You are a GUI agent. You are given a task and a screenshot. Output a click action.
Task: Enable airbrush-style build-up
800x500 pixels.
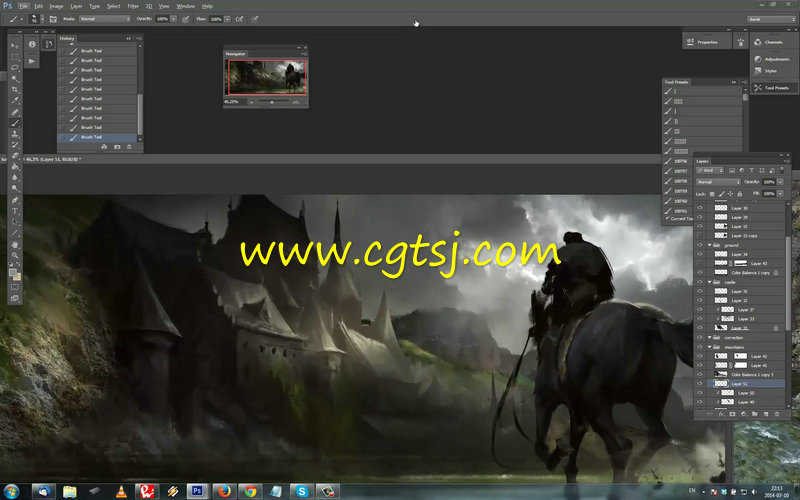coord(239,19)
